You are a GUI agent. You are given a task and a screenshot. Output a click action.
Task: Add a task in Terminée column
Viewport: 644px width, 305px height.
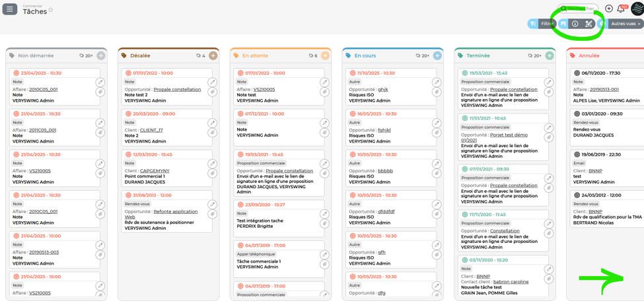click(550, 56)
